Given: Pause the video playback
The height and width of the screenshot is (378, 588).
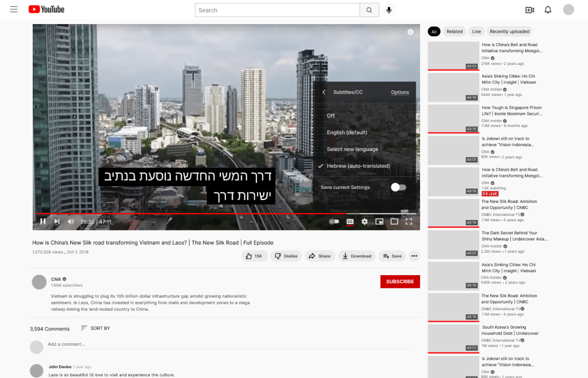Looking at the screenshot, I should (43, 221).
